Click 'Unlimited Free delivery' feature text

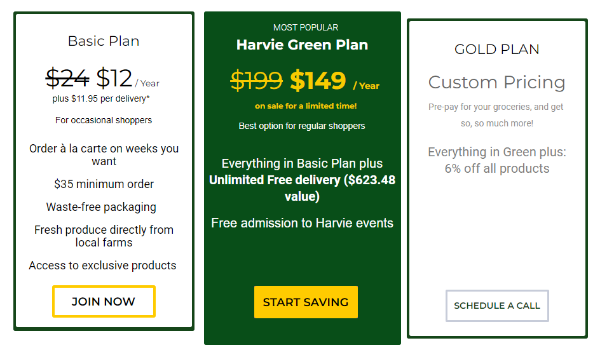click(x=275, y=180)
